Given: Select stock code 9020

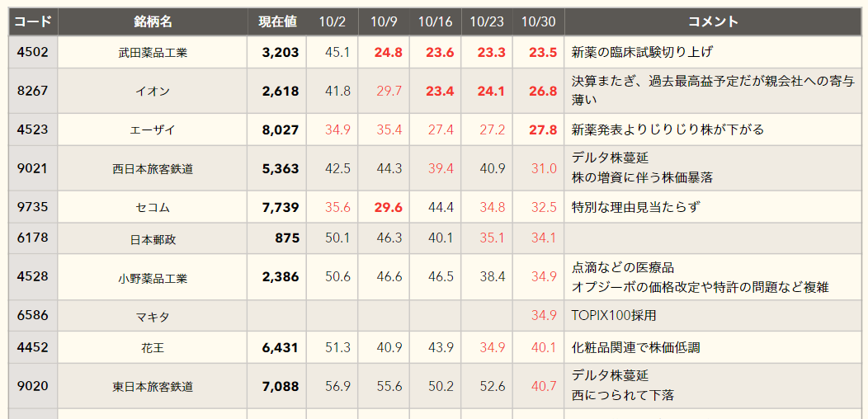Looking at the screenshot, I should [33, 385].
